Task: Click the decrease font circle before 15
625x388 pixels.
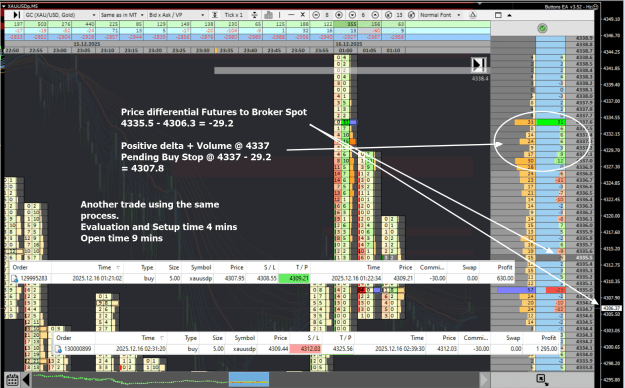Action: (389, 15)
